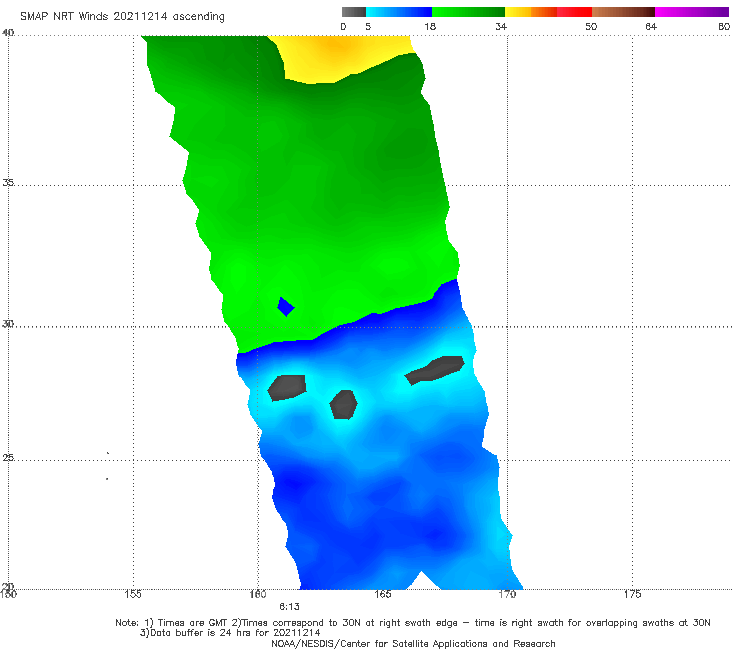Click the note '3)Data buffer is 24 hrs'
This screenshot has height=650, width=740.
230,633
